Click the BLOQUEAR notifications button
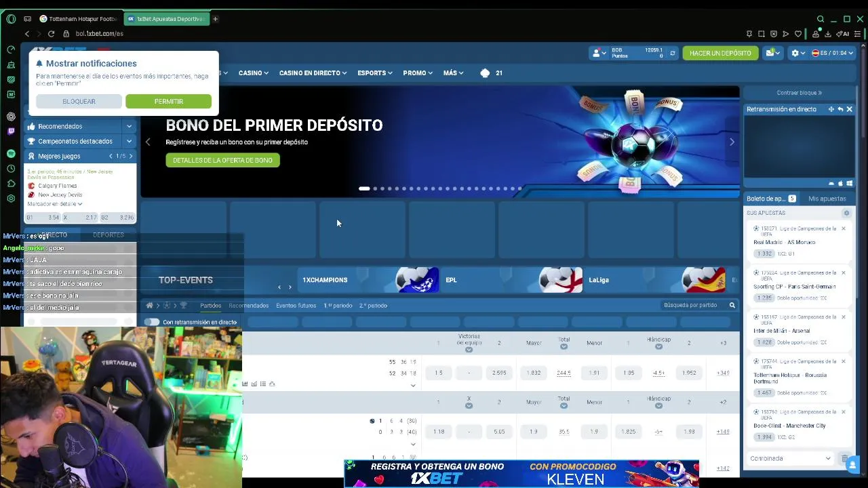868x488 pixels. pos(79,101)
